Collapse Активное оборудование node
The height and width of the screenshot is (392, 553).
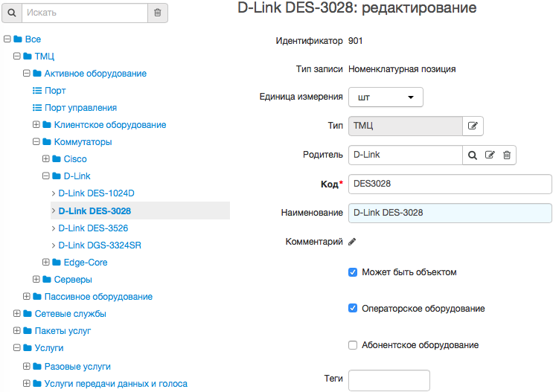[x=27, y=73]
